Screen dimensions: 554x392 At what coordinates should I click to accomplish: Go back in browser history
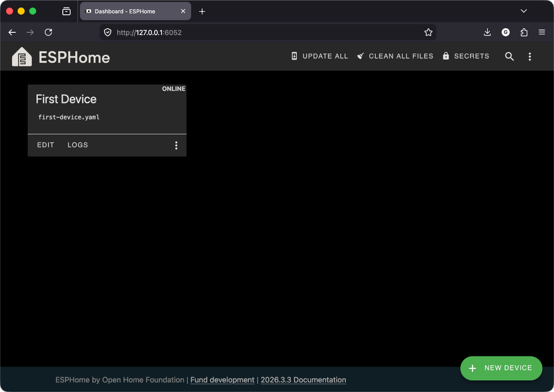pos(12,32)
